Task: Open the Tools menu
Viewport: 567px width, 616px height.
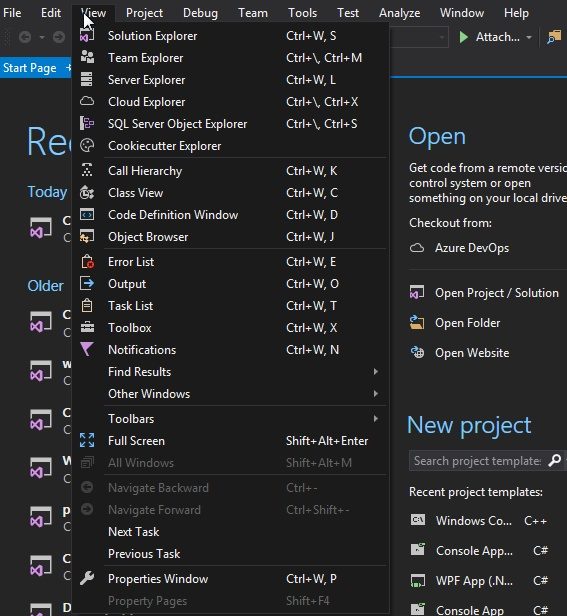Action: click(303, 13)
